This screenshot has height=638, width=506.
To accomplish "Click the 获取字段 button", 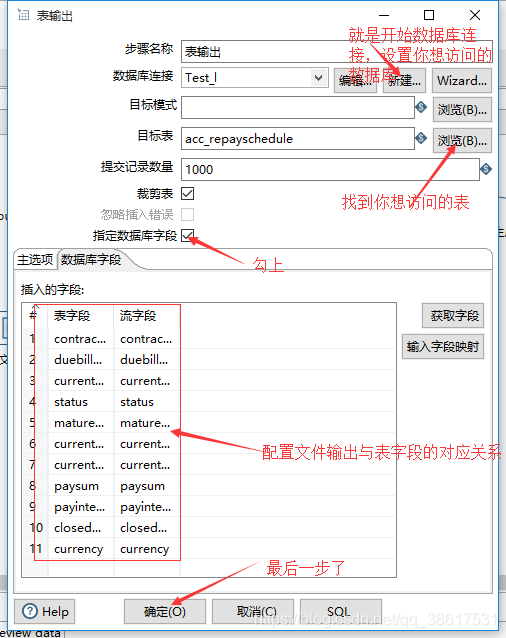I will click(453, 315).
